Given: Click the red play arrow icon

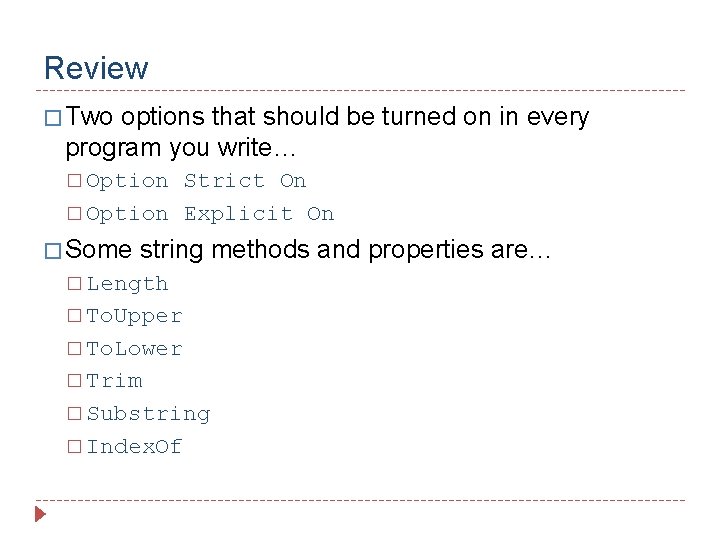Looking at the screenshot, I should [x=40, y=514].
